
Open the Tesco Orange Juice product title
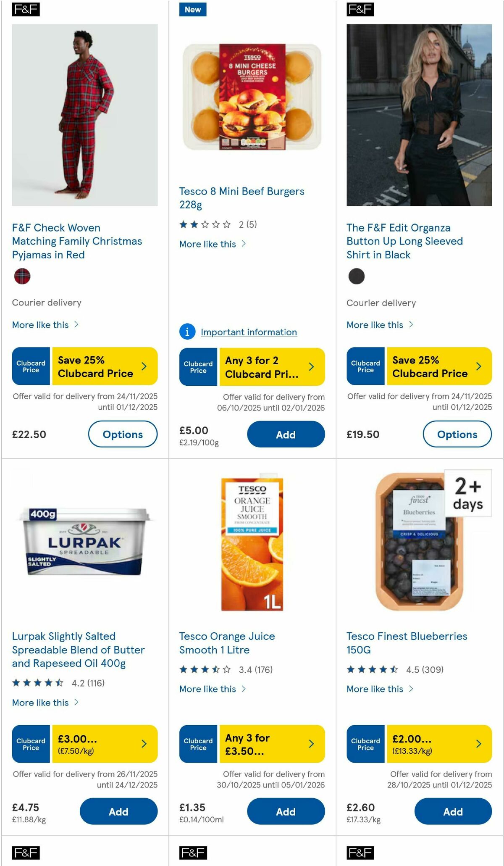pyautogui.click(x=227, y=643)
